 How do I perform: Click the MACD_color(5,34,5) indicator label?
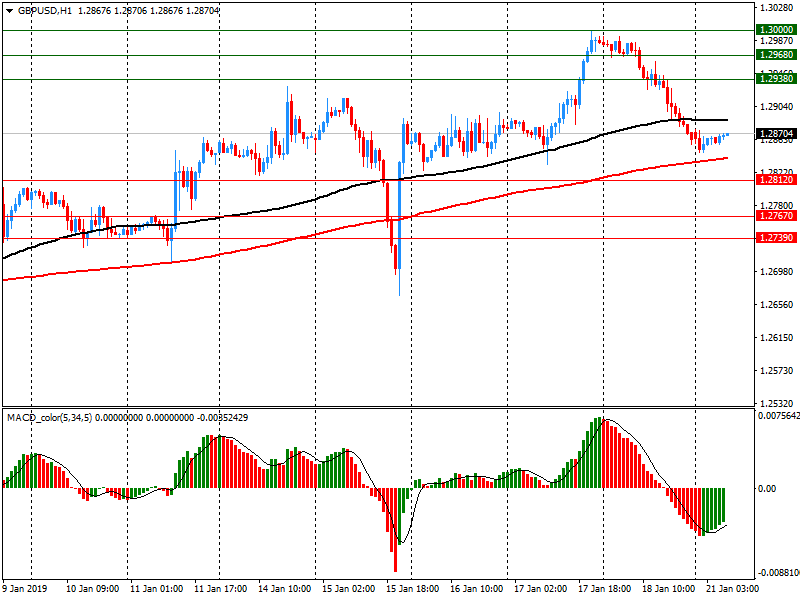(49, 417)
